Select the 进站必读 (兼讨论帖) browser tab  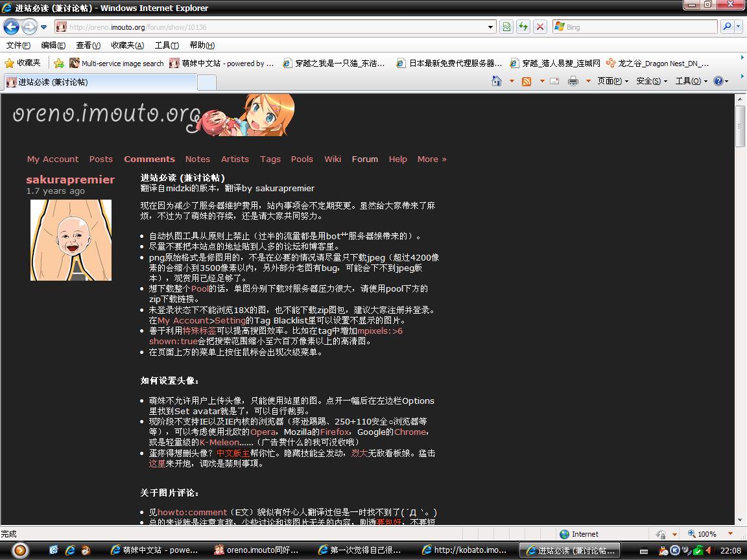(x=100, y=82)
